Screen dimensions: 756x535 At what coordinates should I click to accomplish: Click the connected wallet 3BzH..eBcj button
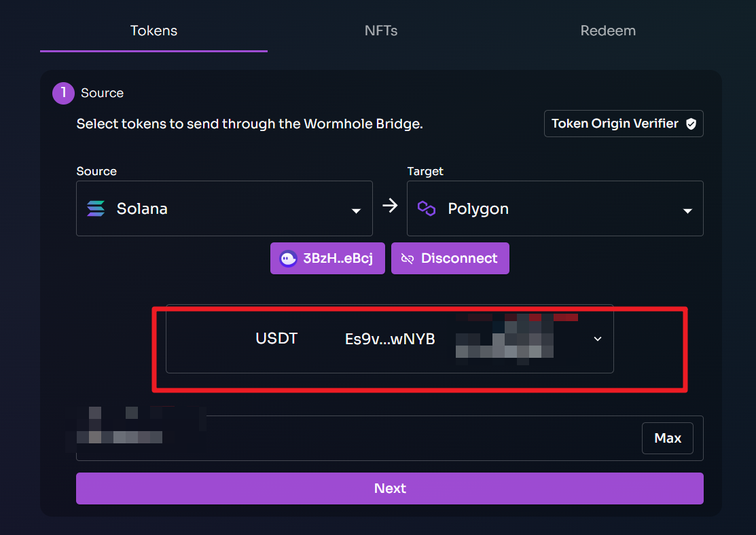[327, 259]
